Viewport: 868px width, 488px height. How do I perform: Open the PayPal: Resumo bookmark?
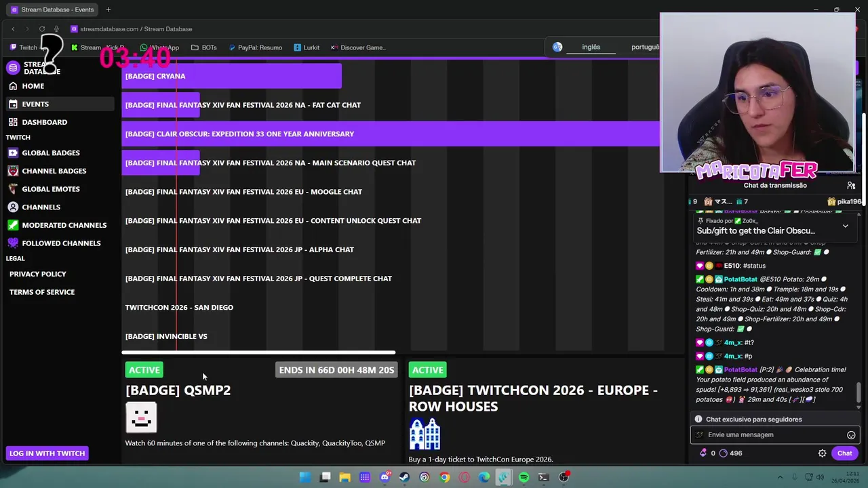tap(255, 47)
